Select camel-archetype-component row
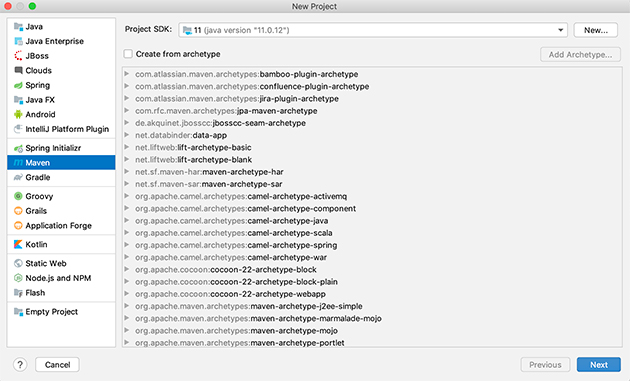 click(372, 209)
